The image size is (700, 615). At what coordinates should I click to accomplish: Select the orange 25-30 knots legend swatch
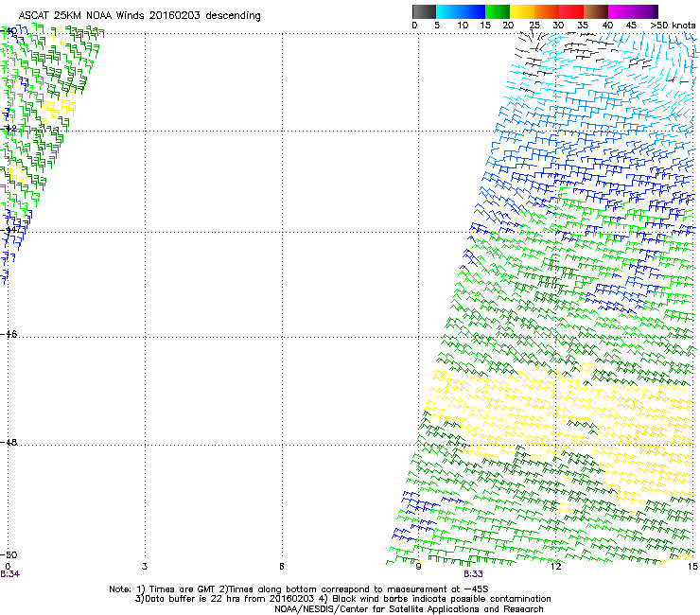click(x=547, y=11)
